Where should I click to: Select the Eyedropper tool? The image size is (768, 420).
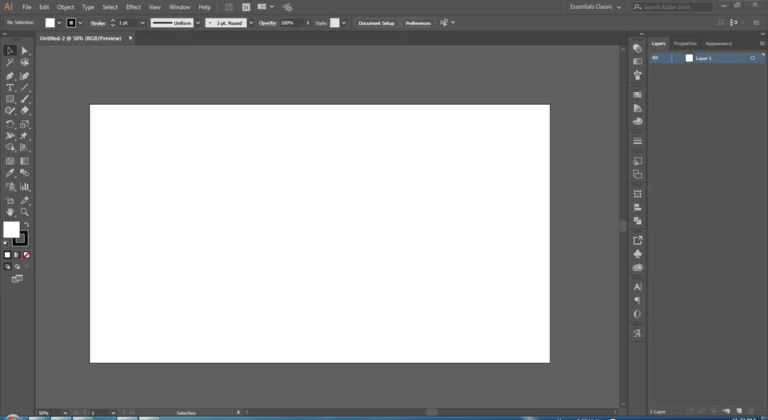[x=10, y=173]
